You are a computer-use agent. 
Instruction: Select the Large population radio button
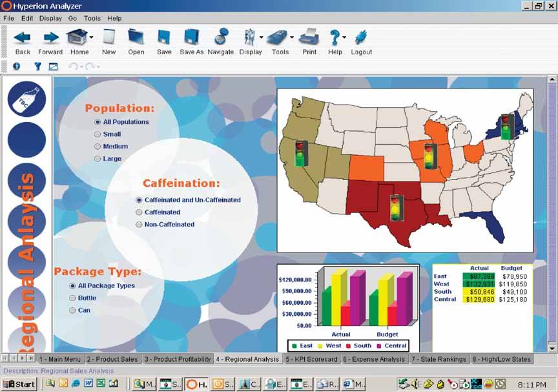pyautogui.click(x=98, y=159)
